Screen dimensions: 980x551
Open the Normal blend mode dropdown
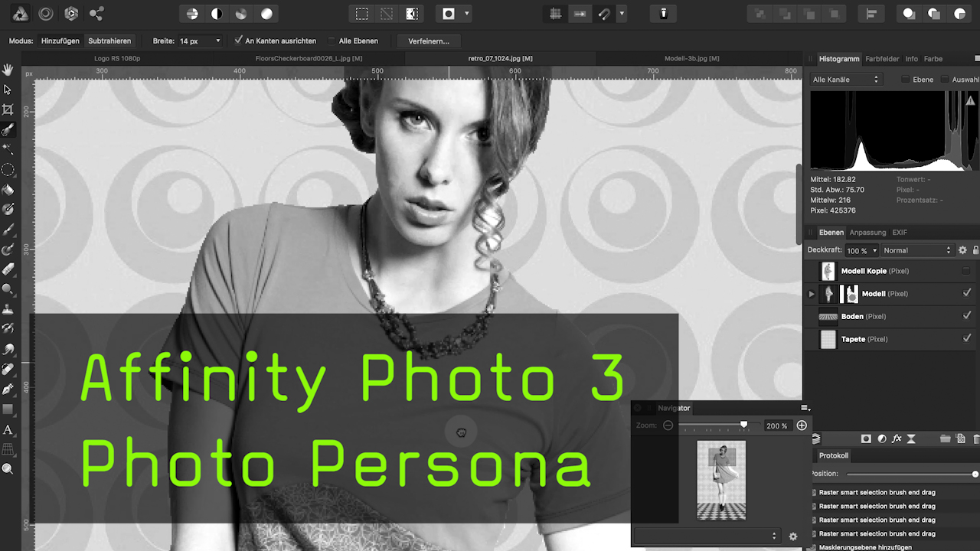pos(916,250)
